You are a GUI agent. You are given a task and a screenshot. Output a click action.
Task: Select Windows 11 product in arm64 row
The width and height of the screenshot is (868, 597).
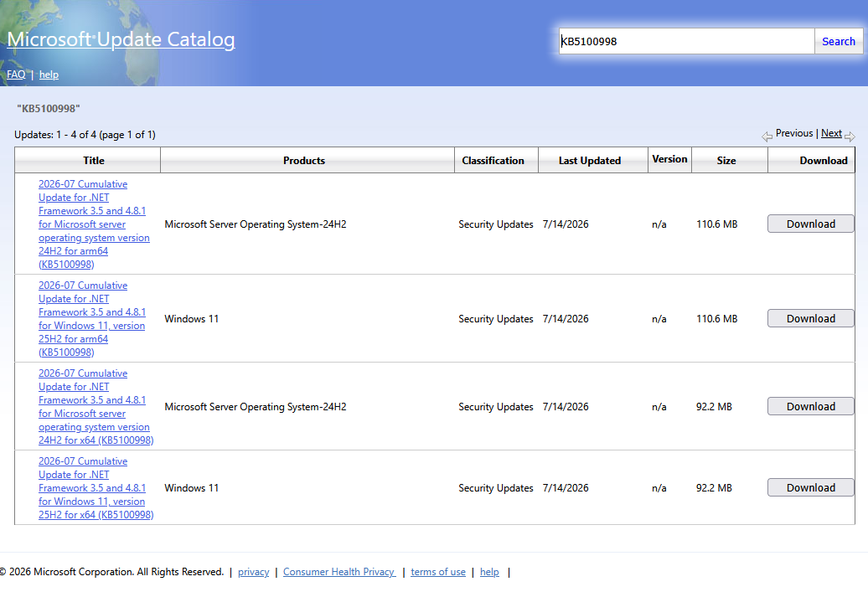click(192, 319)
